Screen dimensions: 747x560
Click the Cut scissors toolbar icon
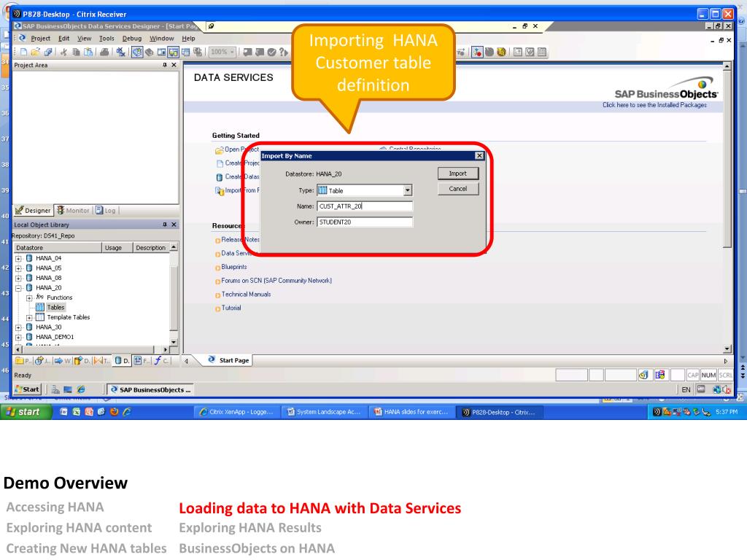coord(63,52)
